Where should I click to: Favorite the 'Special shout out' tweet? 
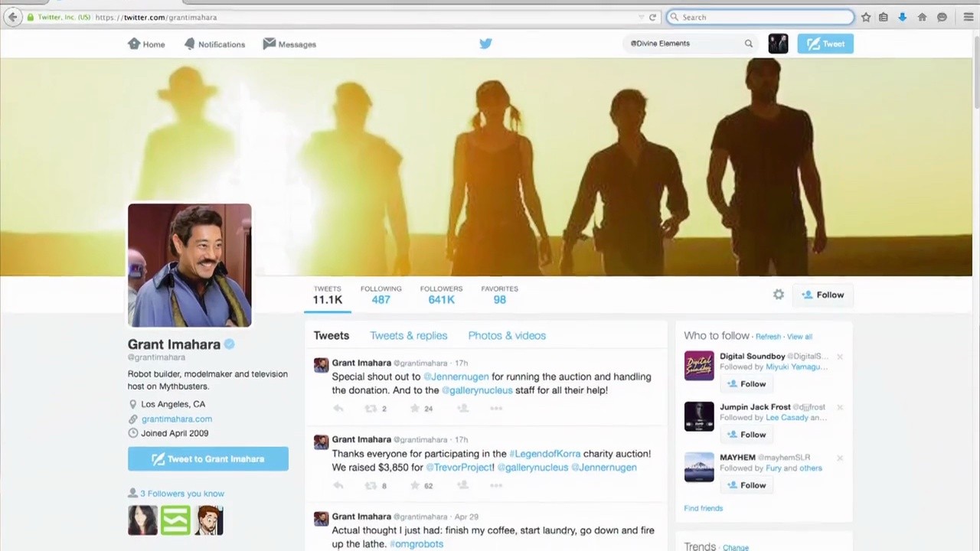click(x=415, y=409)
